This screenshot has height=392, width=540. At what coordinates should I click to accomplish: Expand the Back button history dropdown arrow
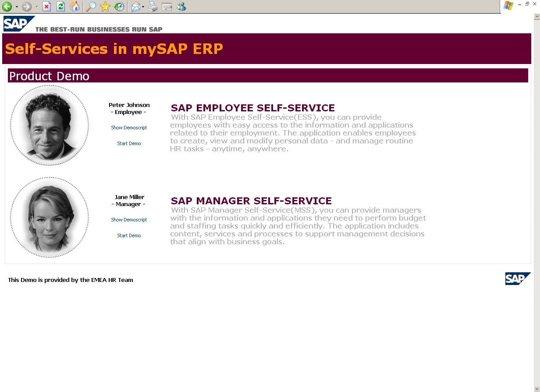17,7
